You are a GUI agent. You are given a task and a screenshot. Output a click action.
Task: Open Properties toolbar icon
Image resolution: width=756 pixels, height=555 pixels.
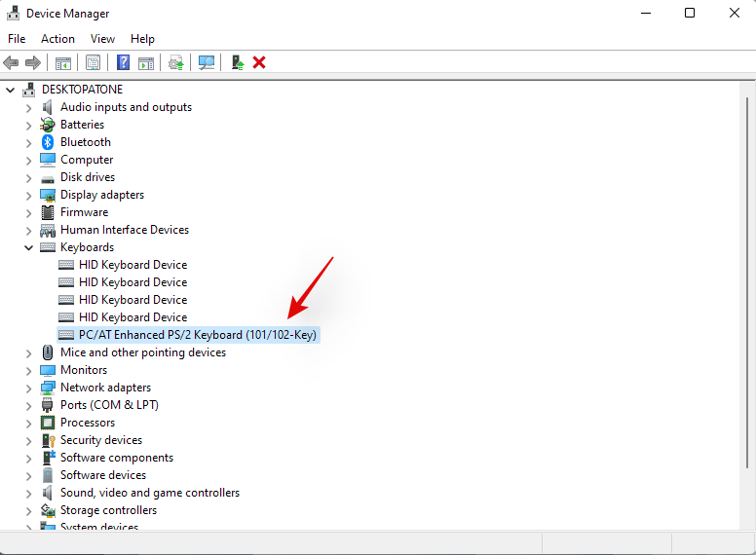[93, 62]
